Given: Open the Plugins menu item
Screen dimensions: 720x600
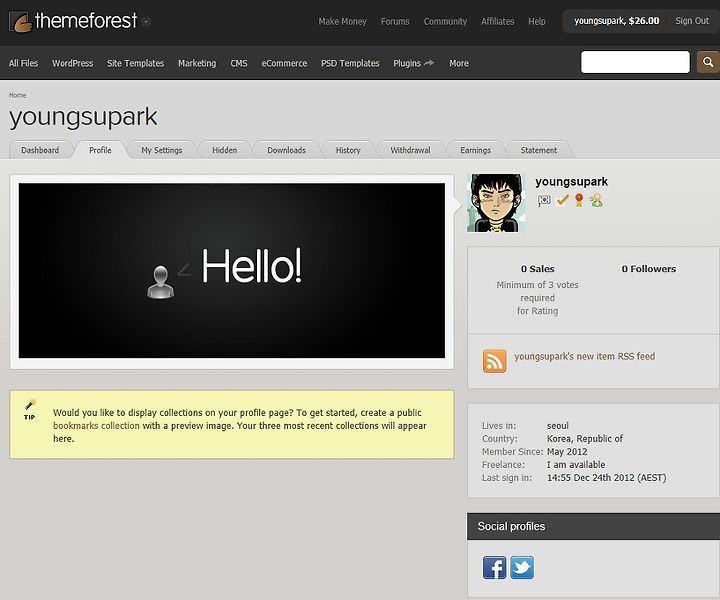Looking at the screenshot, I should coord(413,63).
